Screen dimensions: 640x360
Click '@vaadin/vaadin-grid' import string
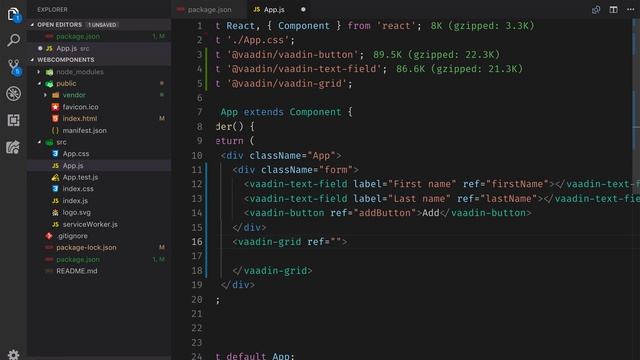[287, 84]
